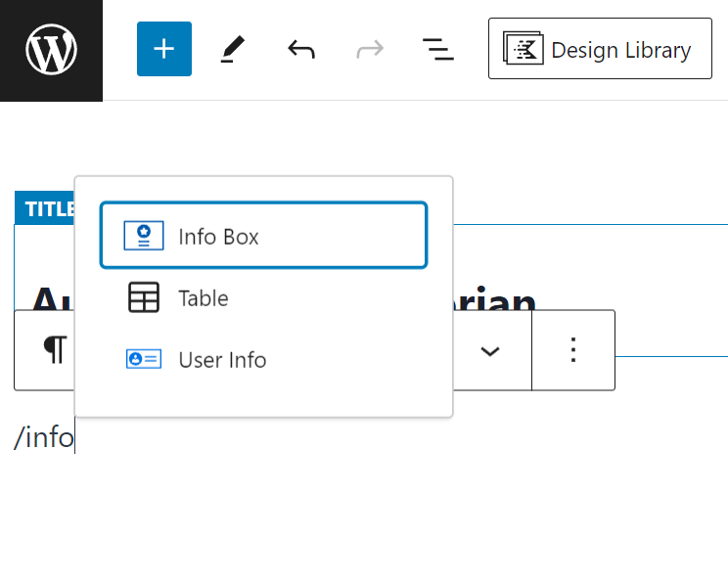The width and height of the screenshot is (728, 584).
Task: Open block options three-dot menu
Action: tap(573, 350)
